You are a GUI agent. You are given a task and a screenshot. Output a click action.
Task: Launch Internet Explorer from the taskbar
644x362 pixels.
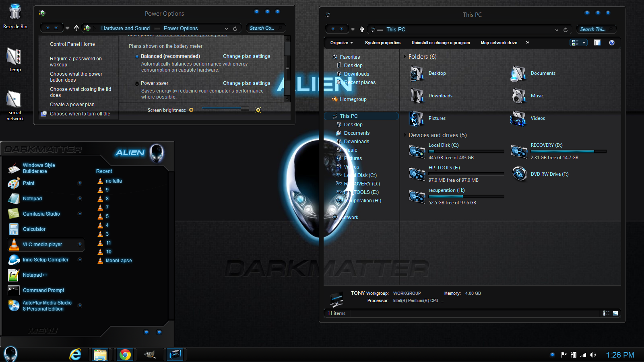click(75, 354)
